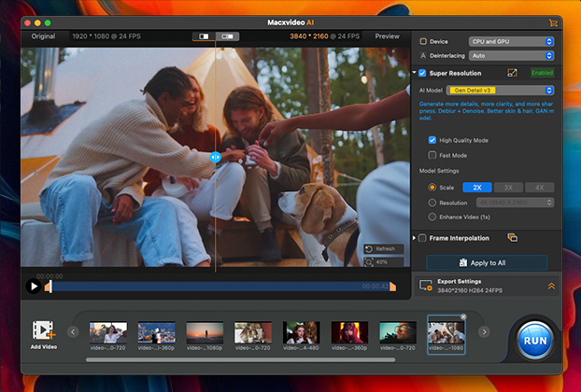Select the video-...l-360p thumbnail

point(156,333)
